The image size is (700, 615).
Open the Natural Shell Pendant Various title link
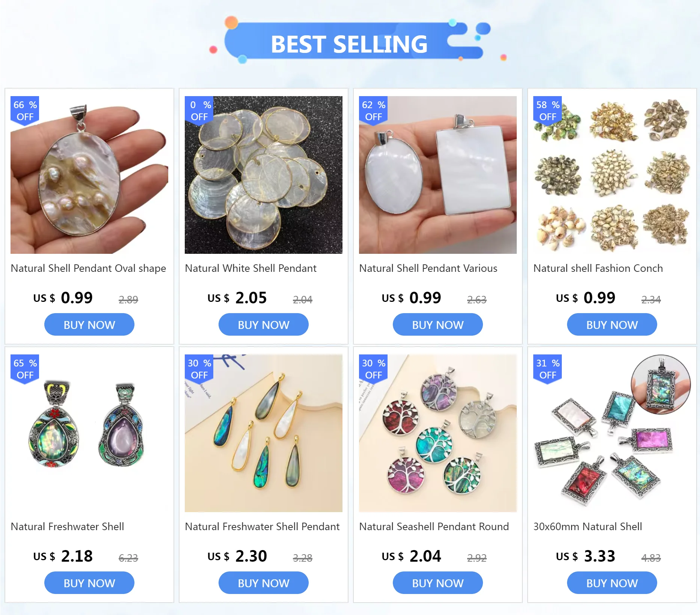[x=428, y=268]
